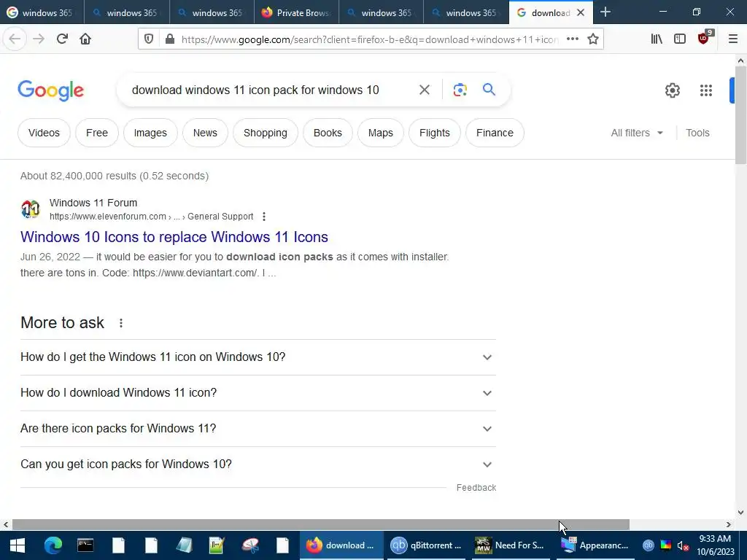Switch to the Private Browsing tab

pyautogui.click(x=296, y=12)
